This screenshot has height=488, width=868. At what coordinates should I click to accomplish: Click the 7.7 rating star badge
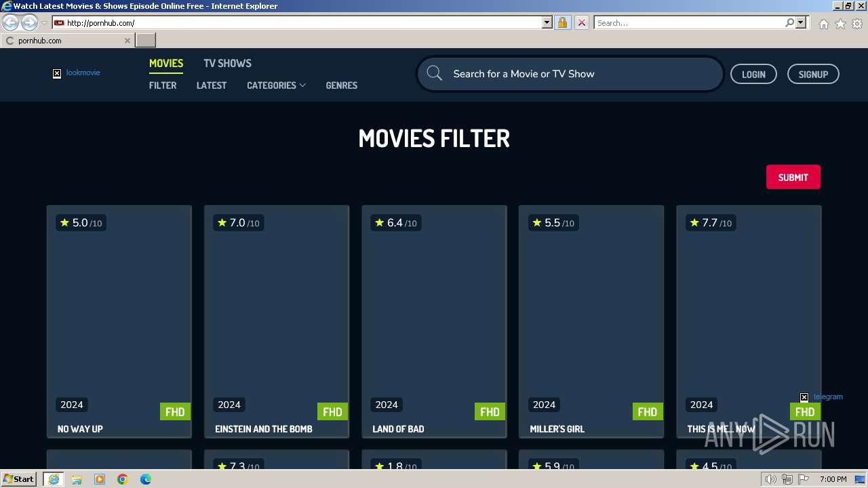pyautogui.click(x=710, y=223)
